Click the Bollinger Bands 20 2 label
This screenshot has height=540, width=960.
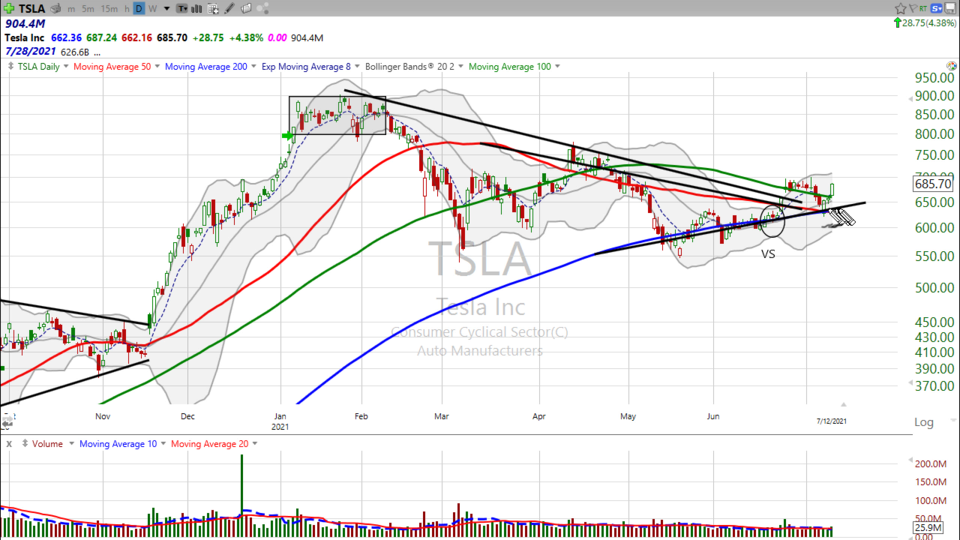coord(410,67)
